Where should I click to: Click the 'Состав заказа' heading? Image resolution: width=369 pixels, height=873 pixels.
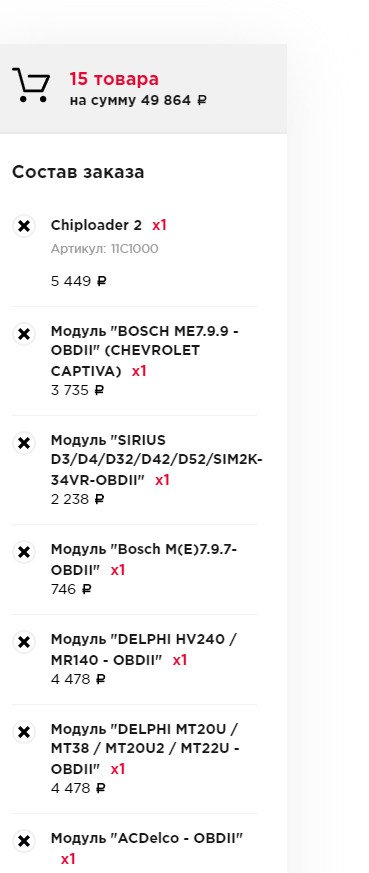[78, 172]
